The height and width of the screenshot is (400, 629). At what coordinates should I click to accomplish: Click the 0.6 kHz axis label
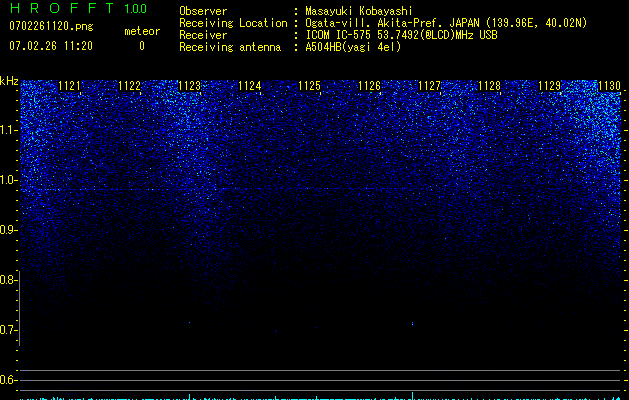pyautogui.click(x=8, y=380)
